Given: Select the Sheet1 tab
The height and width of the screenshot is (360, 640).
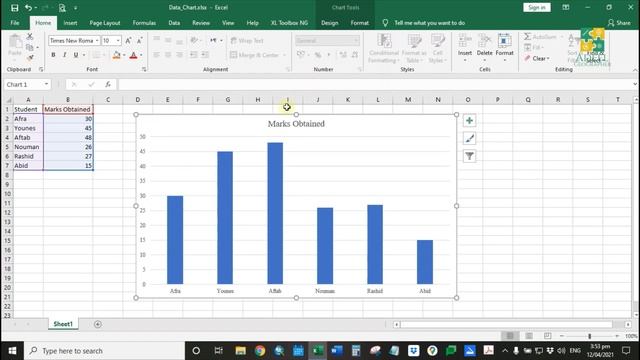Looking at the screenshot, I should (x=63, y=324).
